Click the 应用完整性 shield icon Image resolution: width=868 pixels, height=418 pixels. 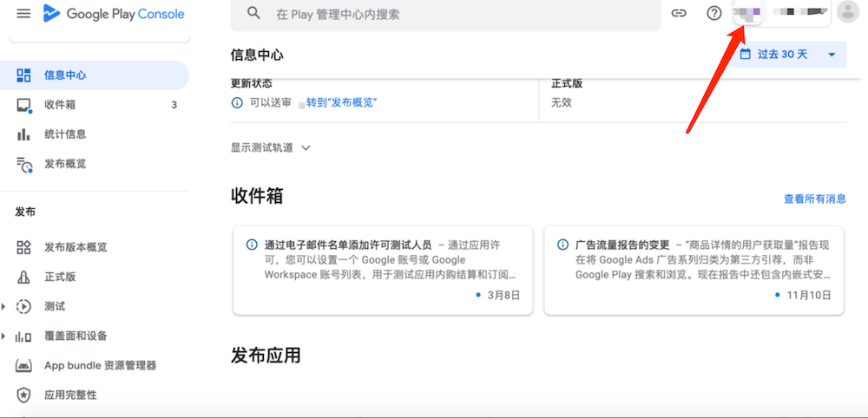pos(24,395)
